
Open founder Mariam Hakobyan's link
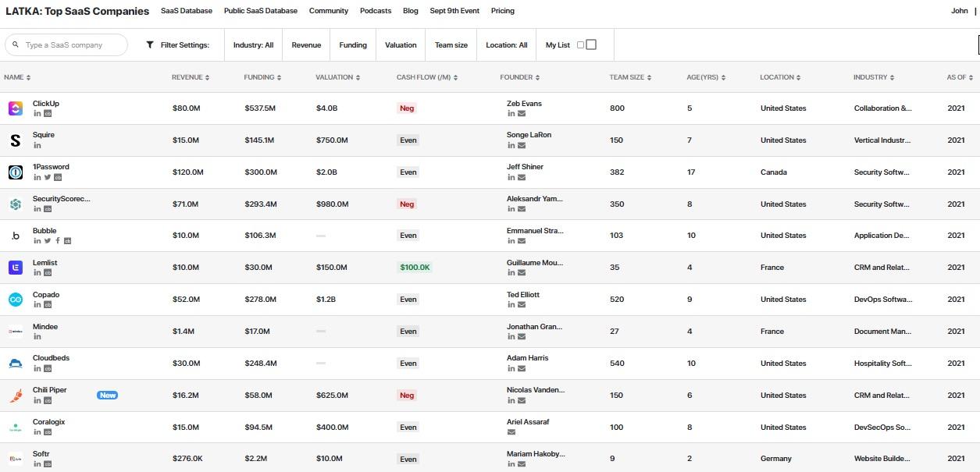click(536, 454)
